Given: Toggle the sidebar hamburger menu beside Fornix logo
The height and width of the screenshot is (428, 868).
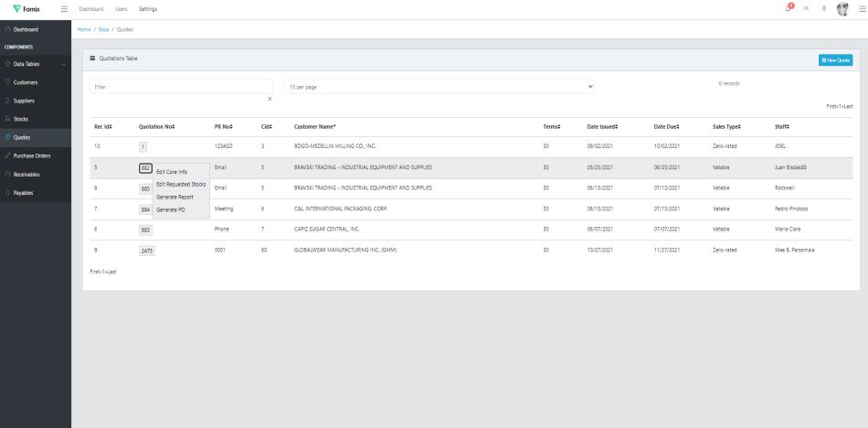Looking at the screenshot, I should click(63, 9).
